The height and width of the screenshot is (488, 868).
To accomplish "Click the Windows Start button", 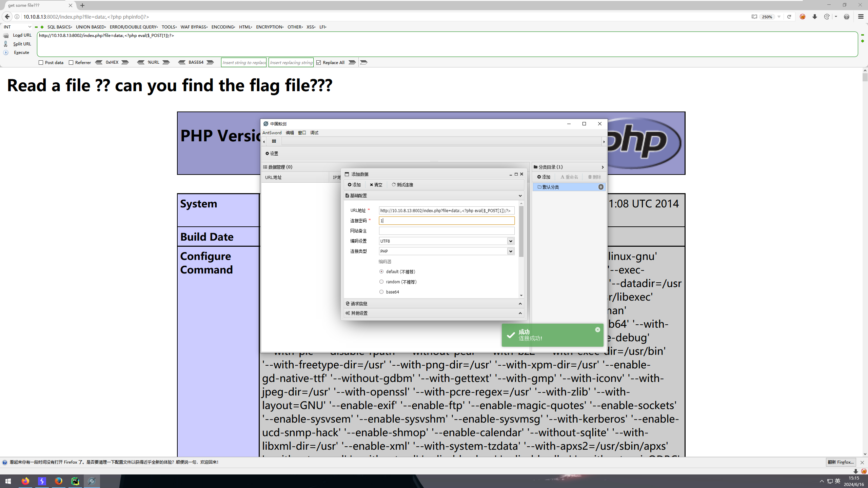I will tap(8, 481).
